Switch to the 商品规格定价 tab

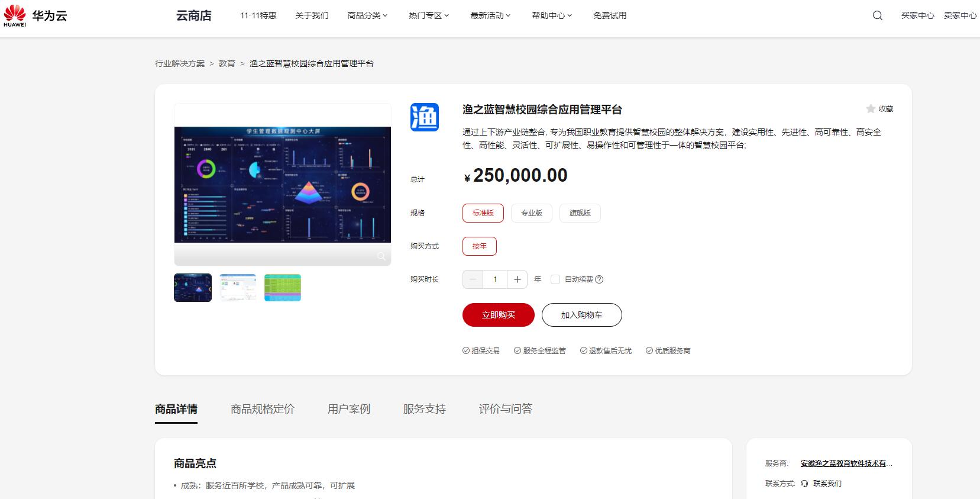262,409
